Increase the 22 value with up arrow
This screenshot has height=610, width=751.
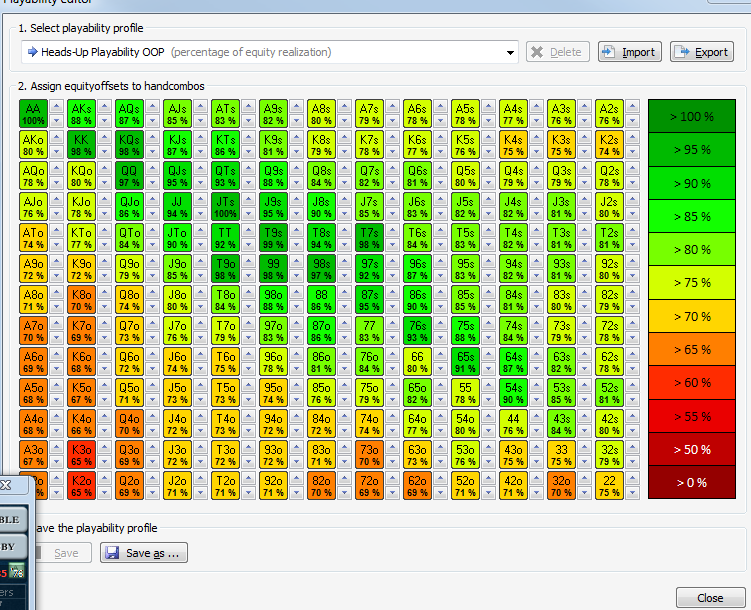tap(632, 478)
